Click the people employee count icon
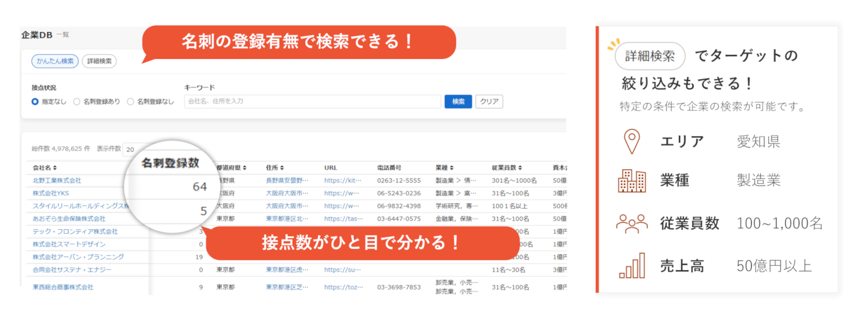 coord(631,223)
